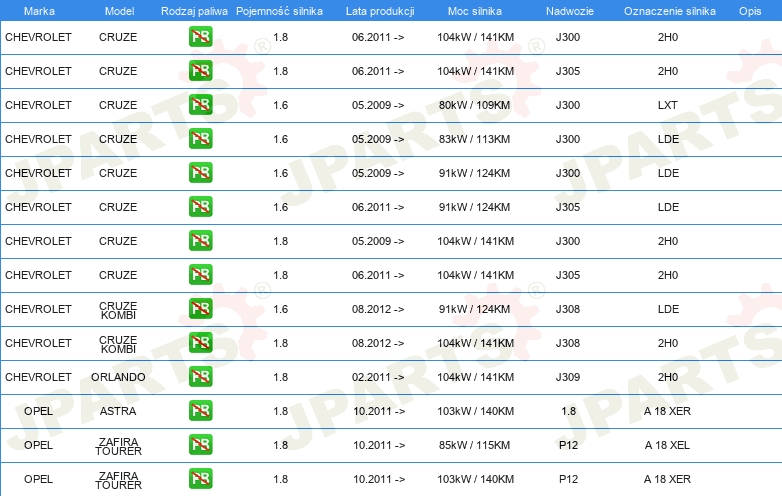This screenshot has height=496, width=782.
Task: Click the ORLANDO model cell
Action: click(x=118, y=377)
